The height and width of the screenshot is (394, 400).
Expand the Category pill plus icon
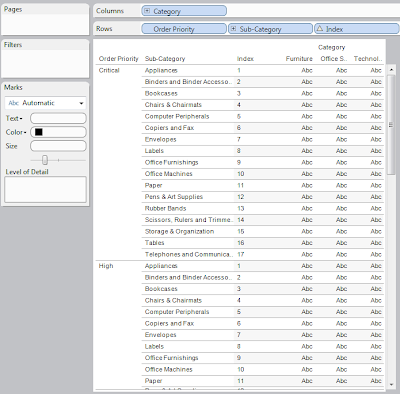click(x=147, y=11)
